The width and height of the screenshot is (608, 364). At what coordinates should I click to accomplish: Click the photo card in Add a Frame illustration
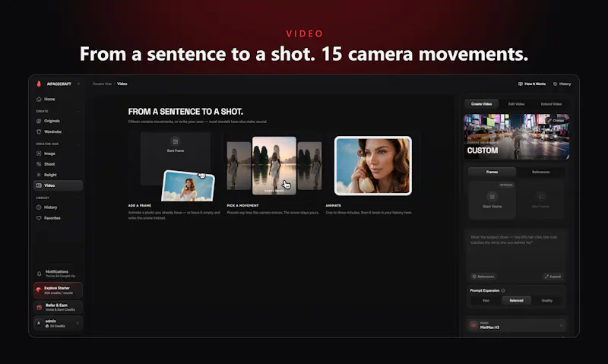(188, 186)
